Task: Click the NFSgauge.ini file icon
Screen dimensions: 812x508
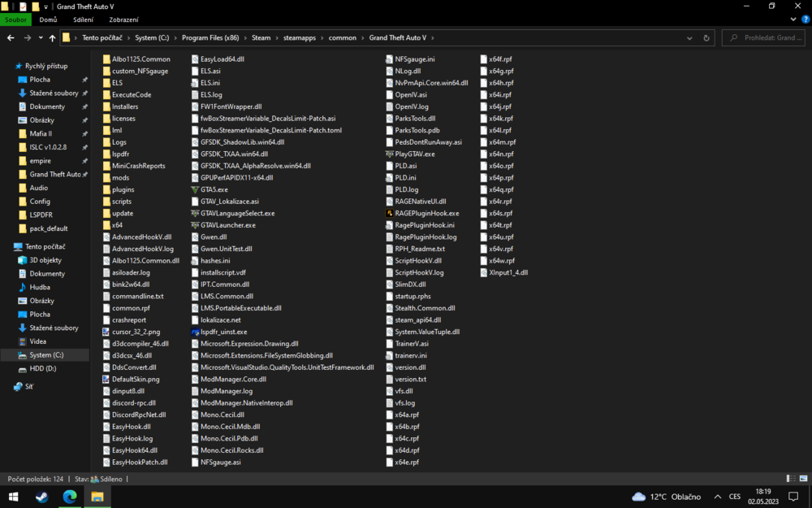Action: [390, 59]
